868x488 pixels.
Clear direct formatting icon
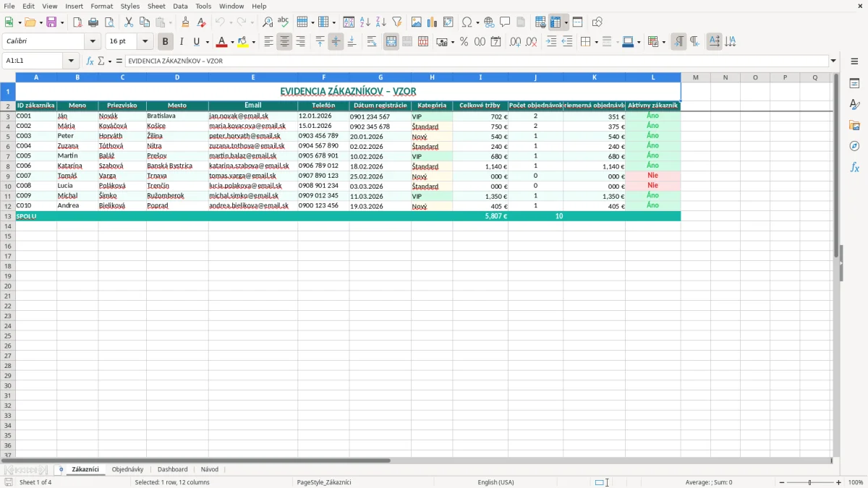pos(201,22)
